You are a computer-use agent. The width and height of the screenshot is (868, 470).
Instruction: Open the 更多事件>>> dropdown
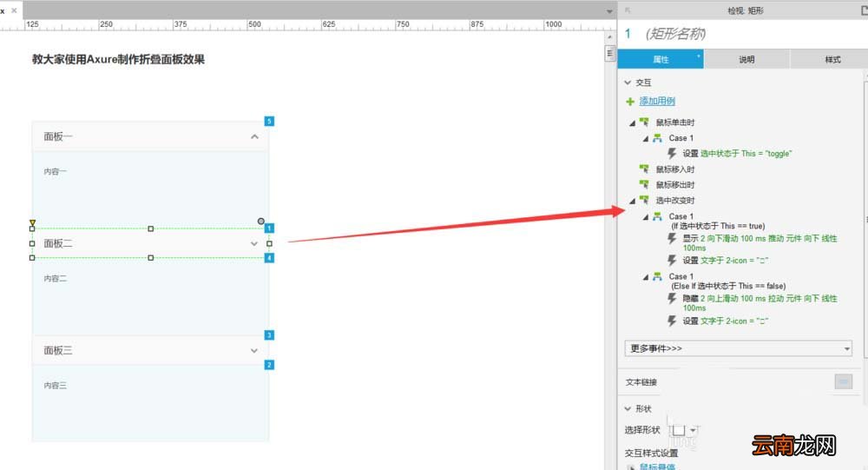coord(738,348)
